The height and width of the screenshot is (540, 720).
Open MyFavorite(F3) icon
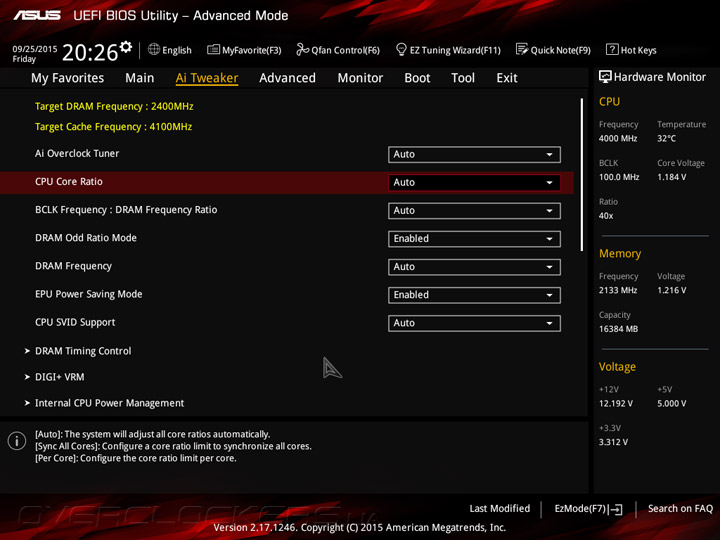click(x=213, y=49)
